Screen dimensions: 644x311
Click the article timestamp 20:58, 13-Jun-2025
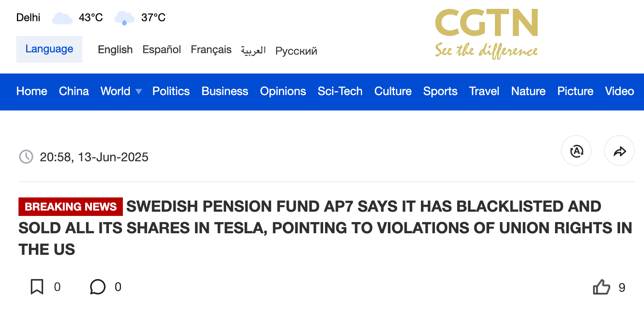[x=94, y=157]
